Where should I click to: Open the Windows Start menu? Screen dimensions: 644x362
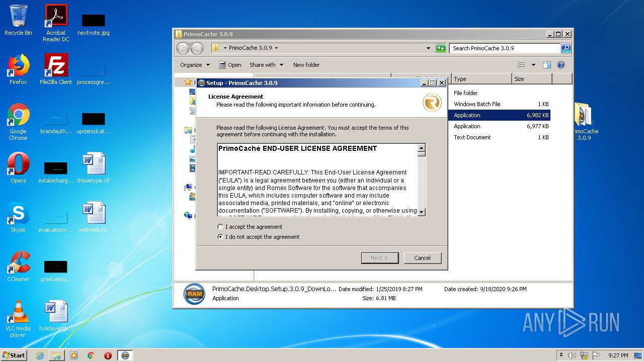click(14, 355)
